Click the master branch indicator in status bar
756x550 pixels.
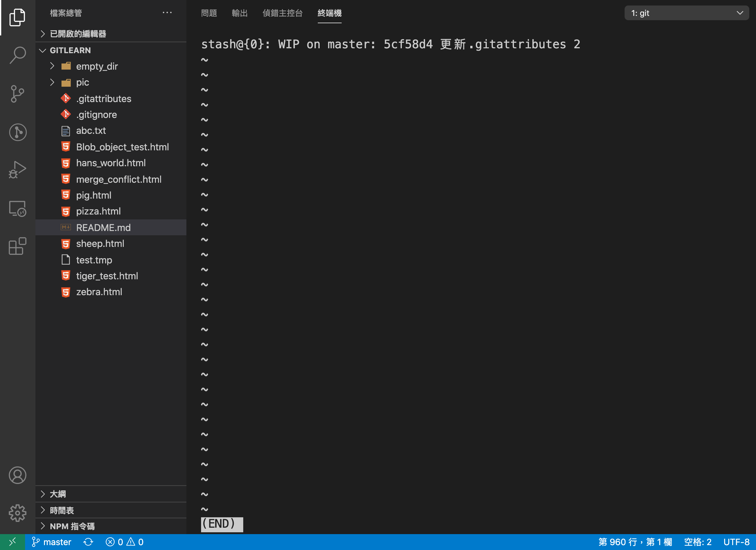(51, 542)
